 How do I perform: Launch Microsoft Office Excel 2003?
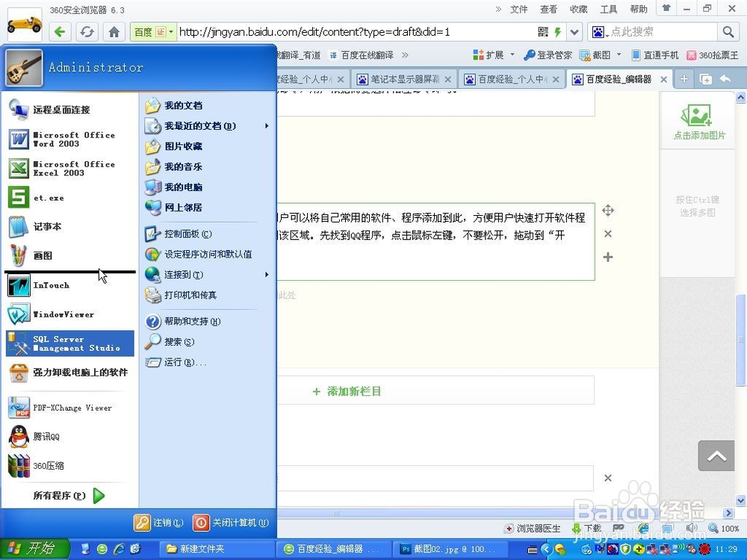(x=70, y=168)
